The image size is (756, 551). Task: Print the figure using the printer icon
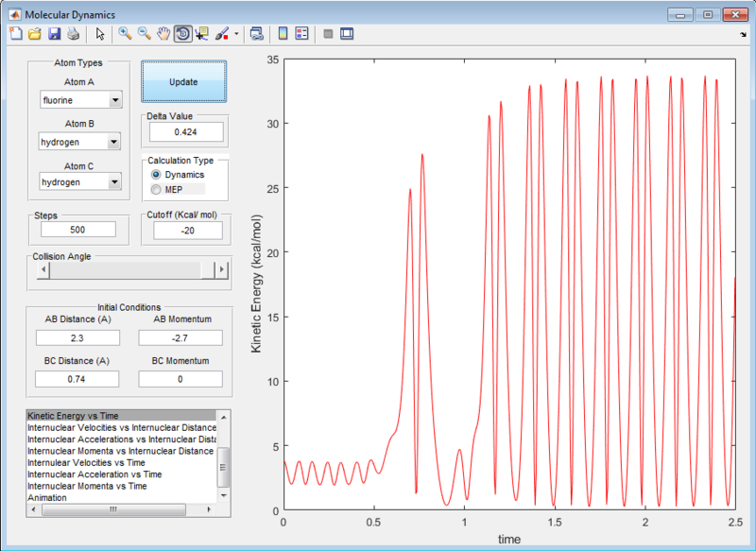tap(73, 34)
